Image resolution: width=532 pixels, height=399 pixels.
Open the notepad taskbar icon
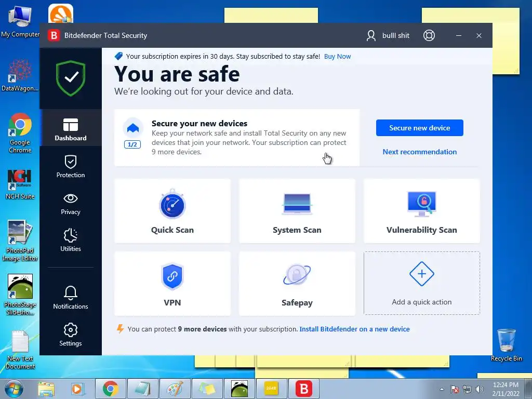[142, 389]
